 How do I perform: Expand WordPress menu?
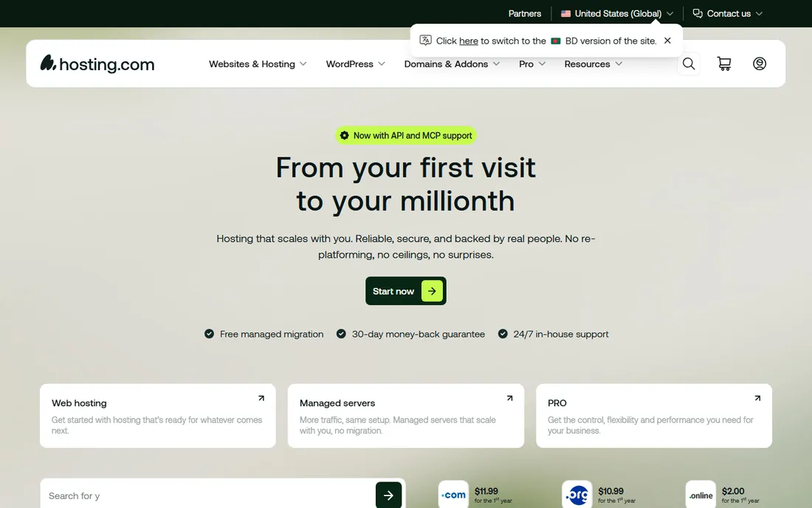pyautogui.click(x=355, y=63)
